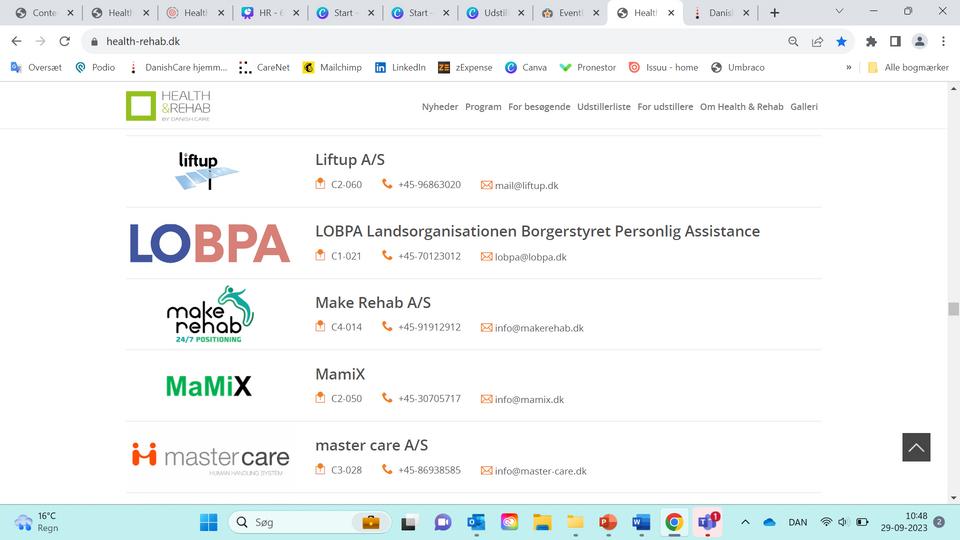Open LOBPA Landsorganisationen exhibitor title
The height and width of the screenshot is (540, 960).
click(538, 231)
